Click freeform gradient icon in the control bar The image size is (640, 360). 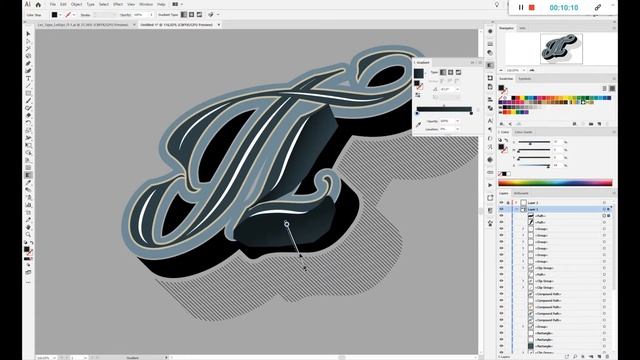[x=199, y=15]
